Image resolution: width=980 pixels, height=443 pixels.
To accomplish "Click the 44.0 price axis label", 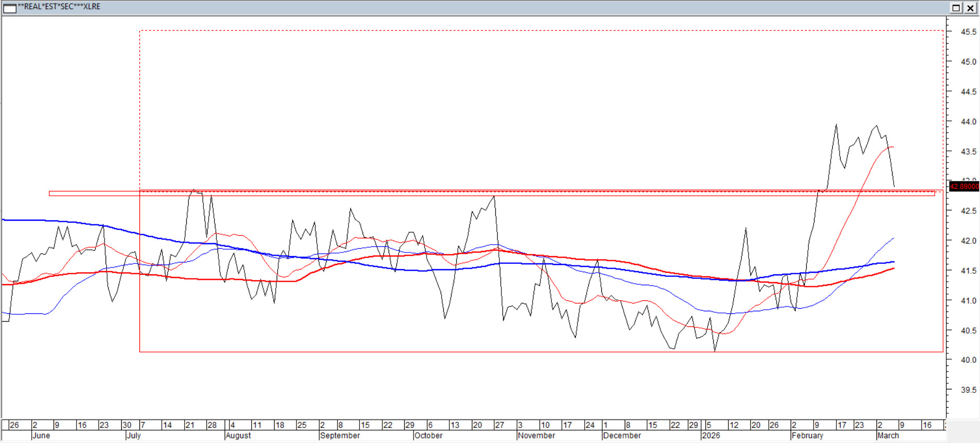I will pos(968,122).
